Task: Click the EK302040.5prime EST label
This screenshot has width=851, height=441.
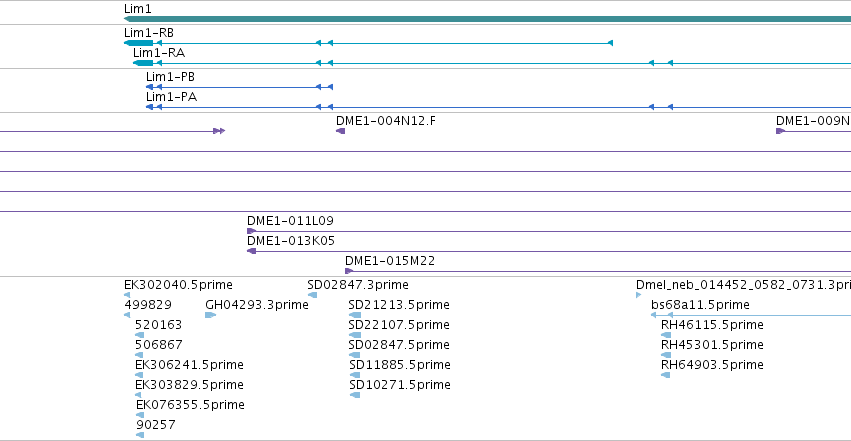Action: (x=178, y=285)
